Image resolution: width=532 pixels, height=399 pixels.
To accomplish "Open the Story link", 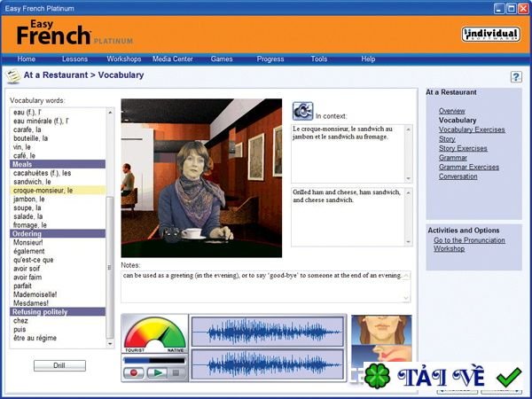I will pos(447,139).
